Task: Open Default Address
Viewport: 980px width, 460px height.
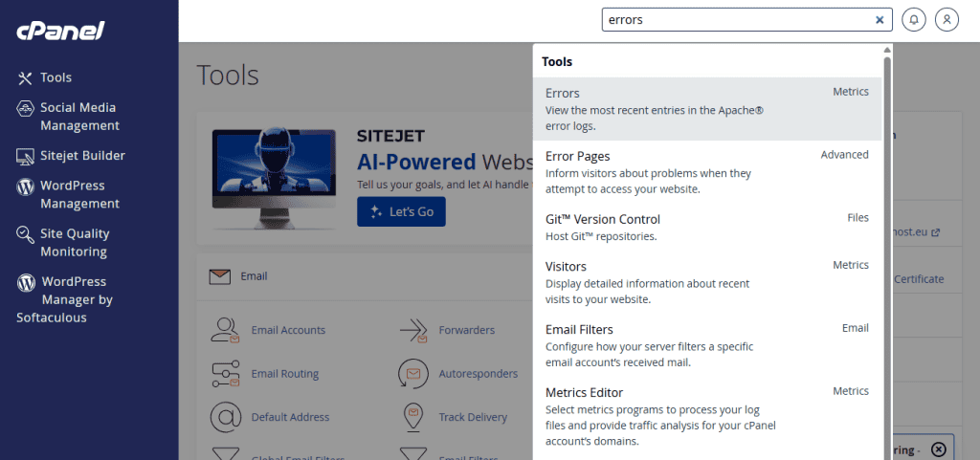Action: point(290,417)
